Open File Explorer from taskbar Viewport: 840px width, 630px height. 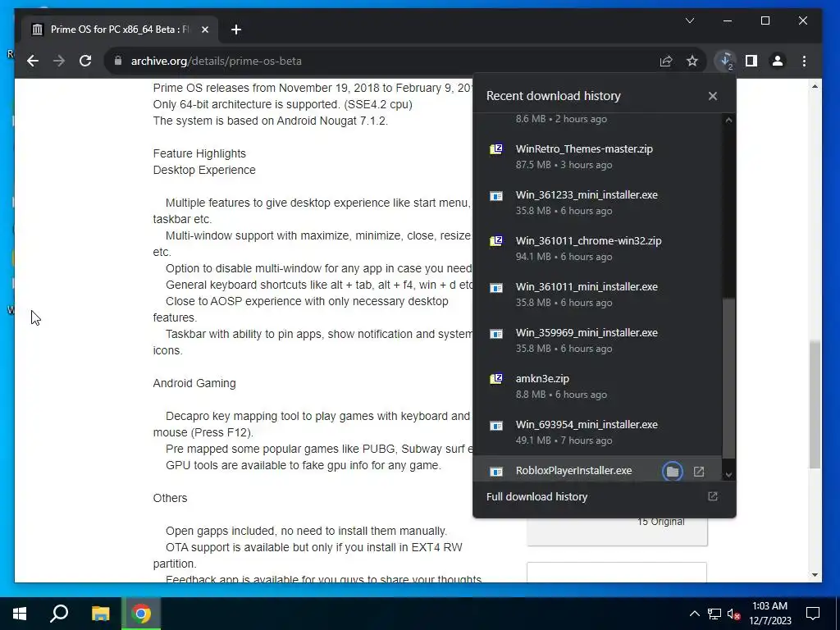[x=100, y=614]
